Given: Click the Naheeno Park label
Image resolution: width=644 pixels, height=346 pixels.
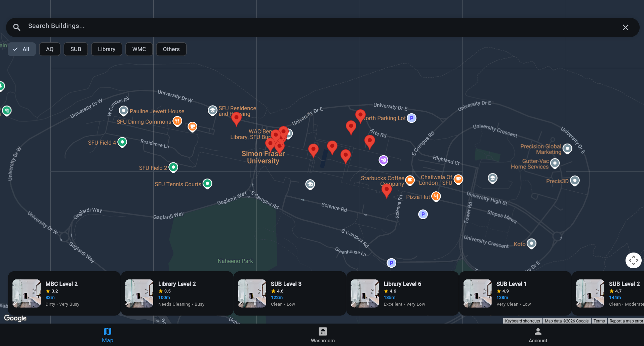Looking at the screenshot, I should click(x=235, y=261).
